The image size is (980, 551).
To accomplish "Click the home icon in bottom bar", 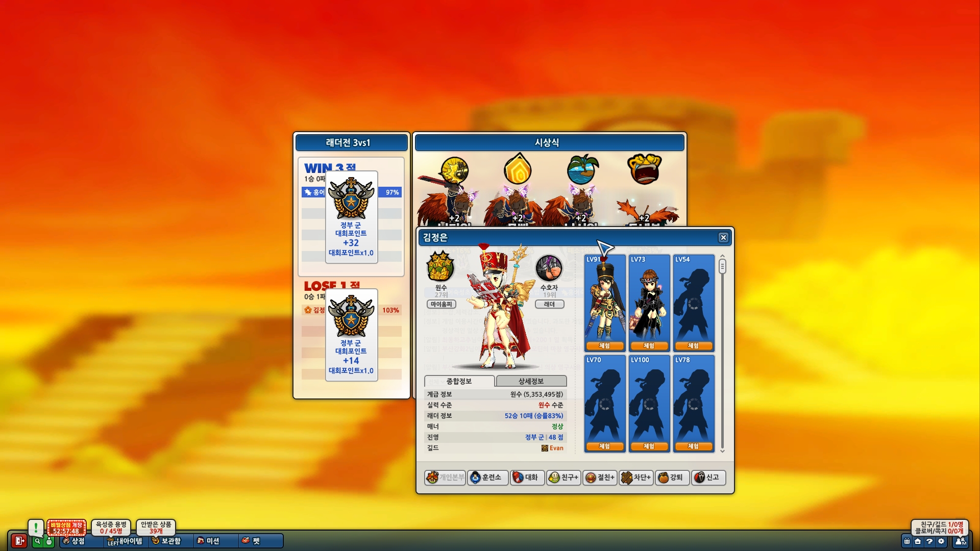I will click(918, 541).
